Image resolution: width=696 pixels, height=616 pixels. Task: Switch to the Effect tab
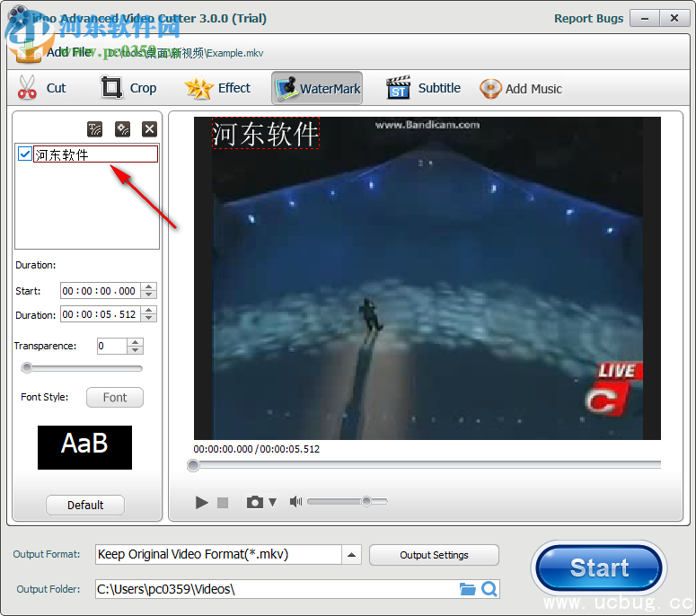tap(217, 88)
